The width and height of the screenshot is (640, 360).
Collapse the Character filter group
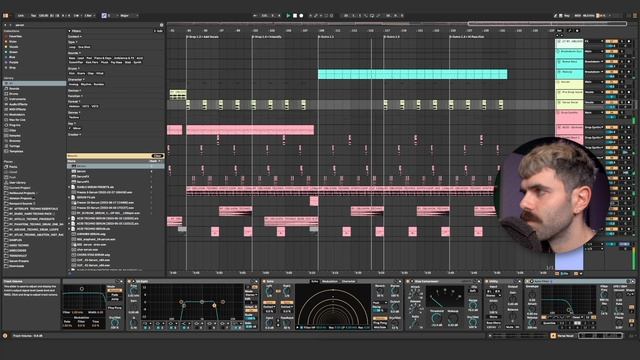76,79
